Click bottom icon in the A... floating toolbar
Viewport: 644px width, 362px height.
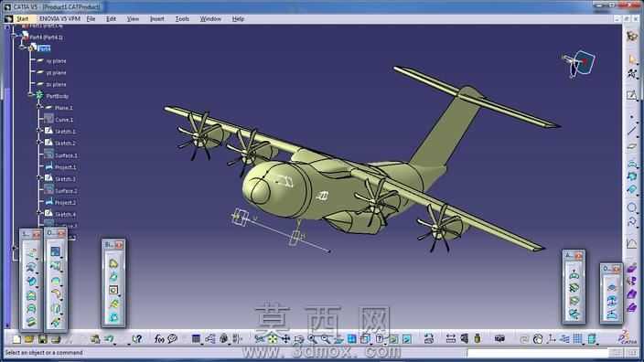(574, 314)
